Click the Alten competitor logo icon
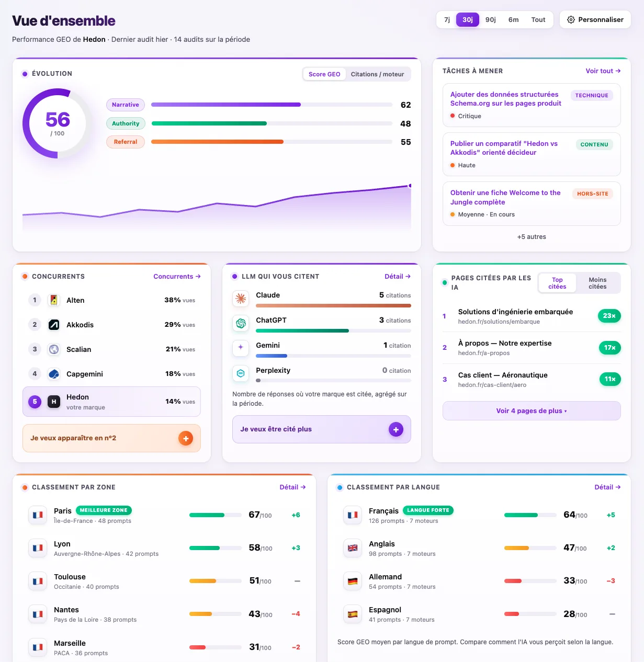The width and height of the screenshot is (644, 662). tap(54, 300)
